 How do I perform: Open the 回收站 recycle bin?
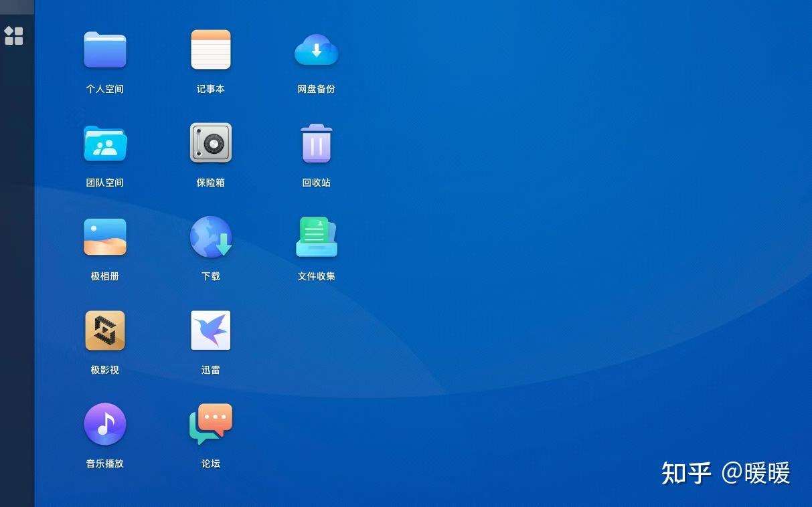coord(316,142)
